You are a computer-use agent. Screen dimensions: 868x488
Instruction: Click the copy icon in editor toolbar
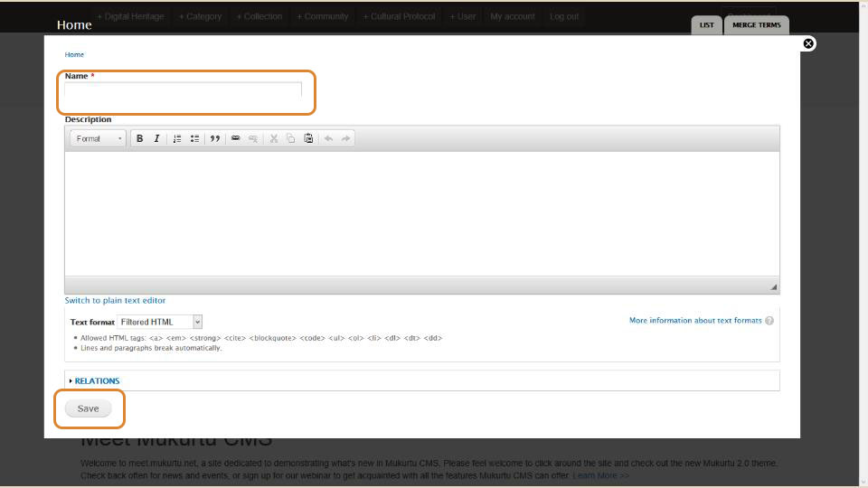[290, 138]
